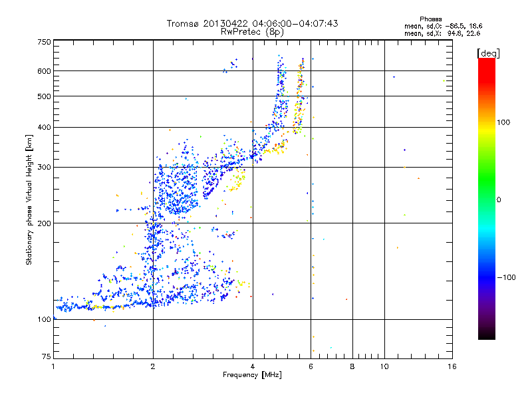Click the colorbar tick label '-100'
The image size is (532, 399).
[506, 277]
